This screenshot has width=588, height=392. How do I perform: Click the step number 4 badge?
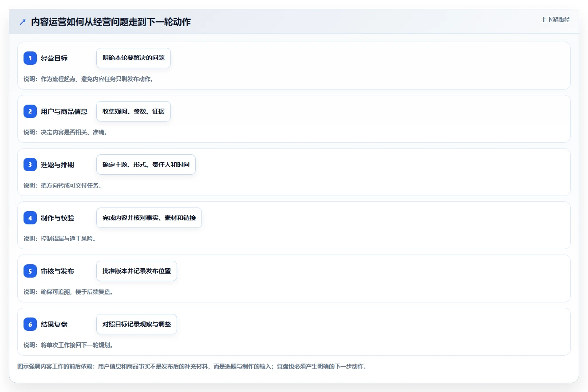pyautogui.click(x=30, y=218)
